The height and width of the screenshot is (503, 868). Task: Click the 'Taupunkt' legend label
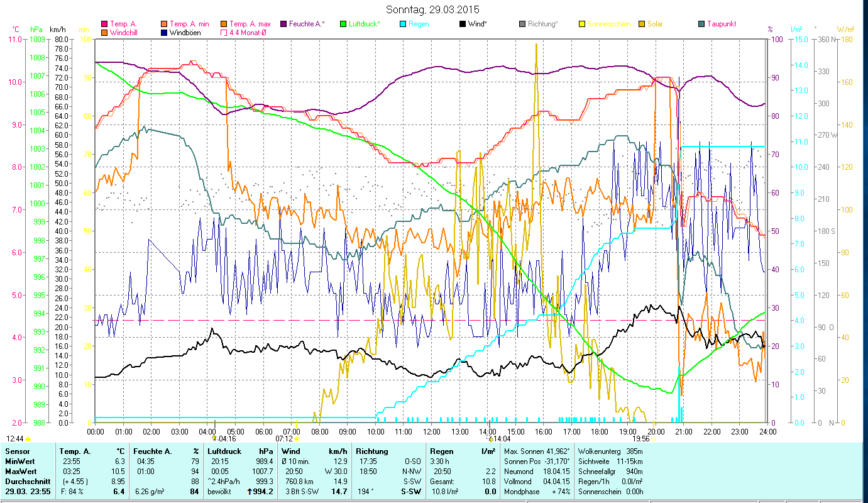[x=722, y=24]
